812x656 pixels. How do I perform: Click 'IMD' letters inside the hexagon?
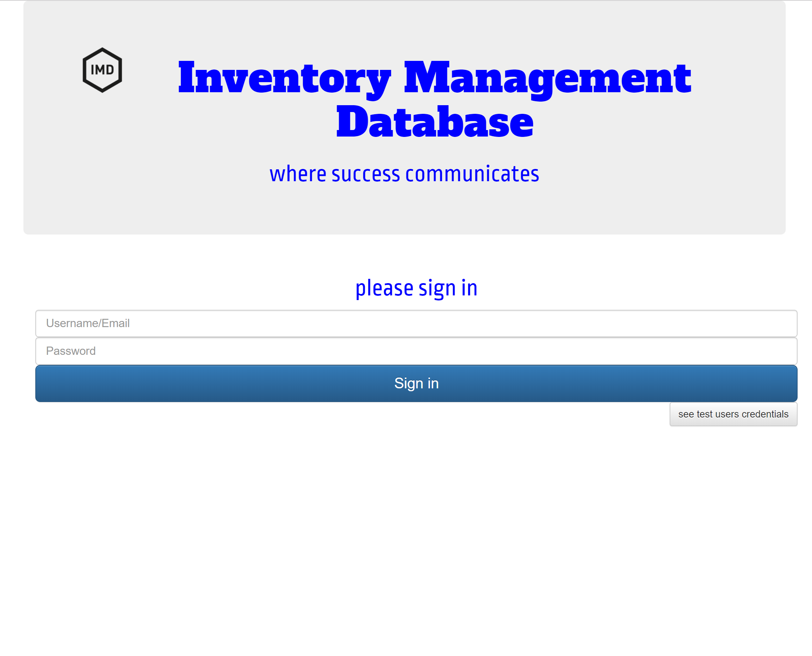pyautogui.click(x=102, y=70)
